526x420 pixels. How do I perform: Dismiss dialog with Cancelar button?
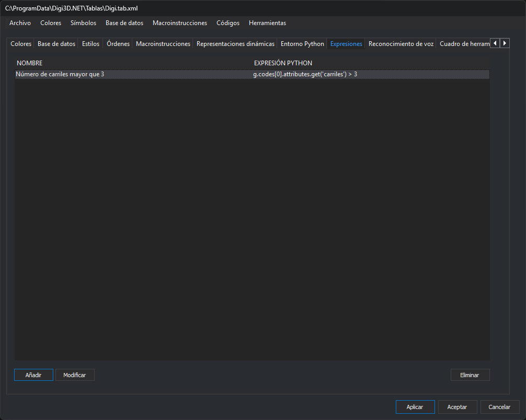pyautogui.click(x=500, y=407)
